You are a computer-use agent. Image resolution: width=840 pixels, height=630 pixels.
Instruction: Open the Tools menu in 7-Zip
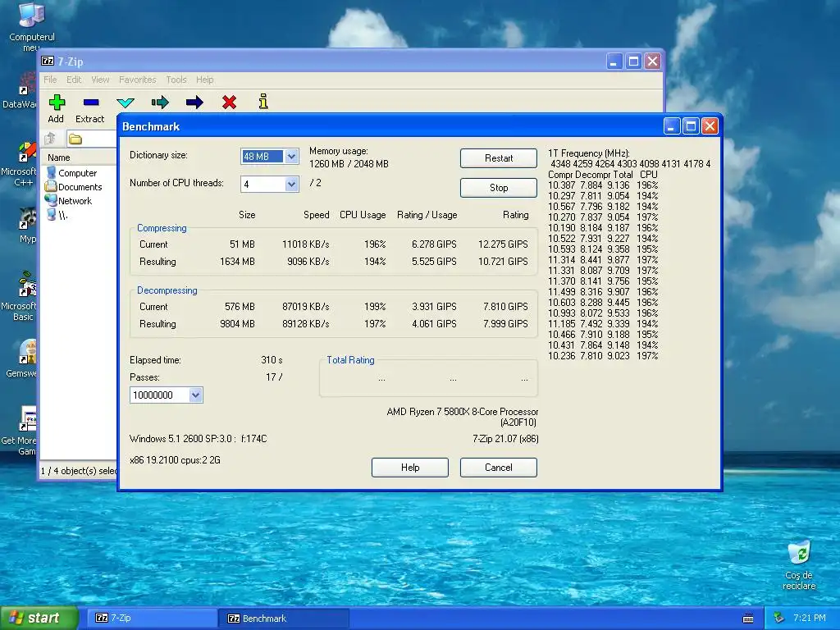point(176,80)
